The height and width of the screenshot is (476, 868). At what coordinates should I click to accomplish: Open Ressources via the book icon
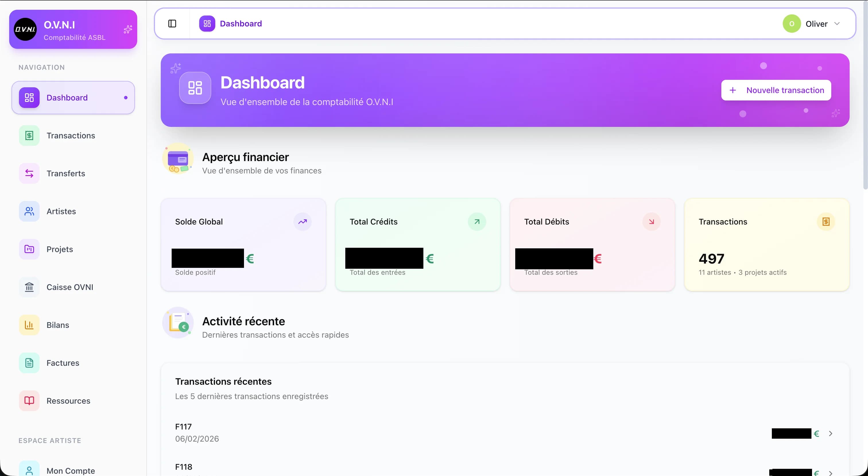pos(29,400)
